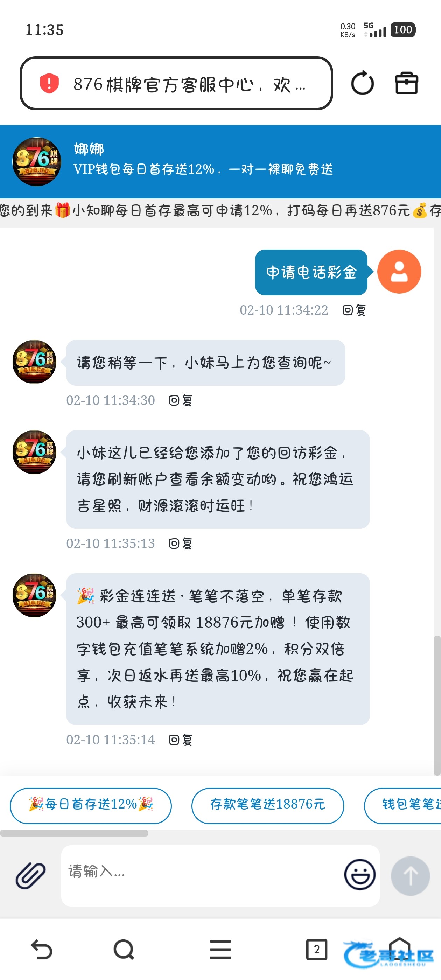Open the paperclip attachment icon
Screen dimensions: 441x980
(31, 876)
